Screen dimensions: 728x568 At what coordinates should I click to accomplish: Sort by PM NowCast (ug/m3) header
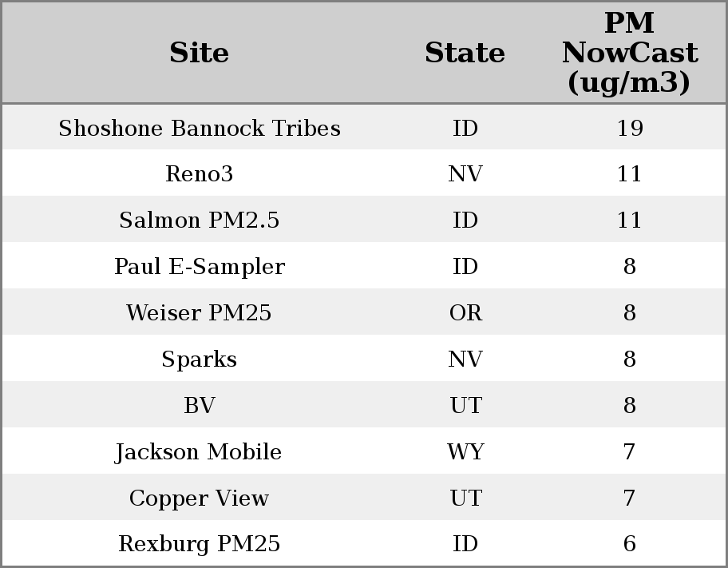[x=629, y=53]
